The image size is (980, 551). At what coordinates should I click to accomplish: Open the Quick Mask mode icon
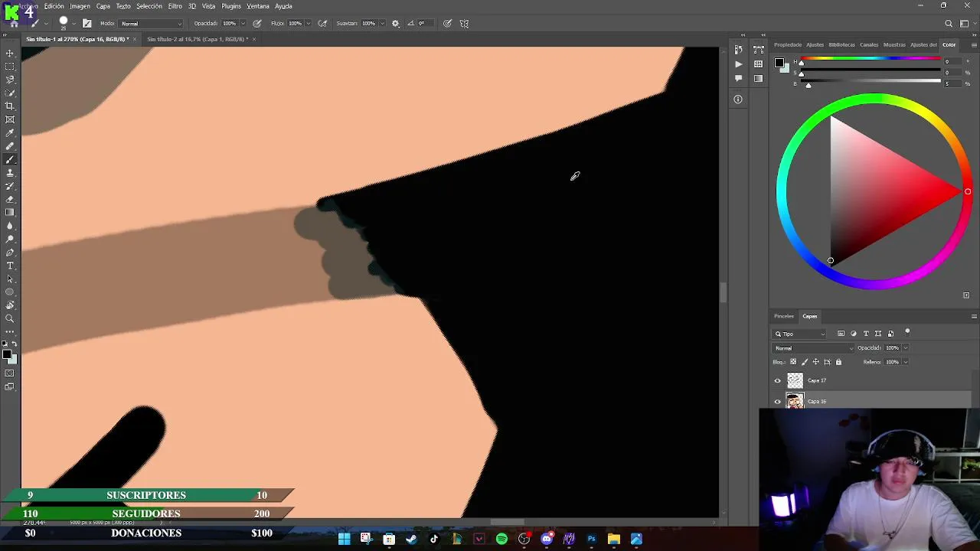click(x=10, y=373)
